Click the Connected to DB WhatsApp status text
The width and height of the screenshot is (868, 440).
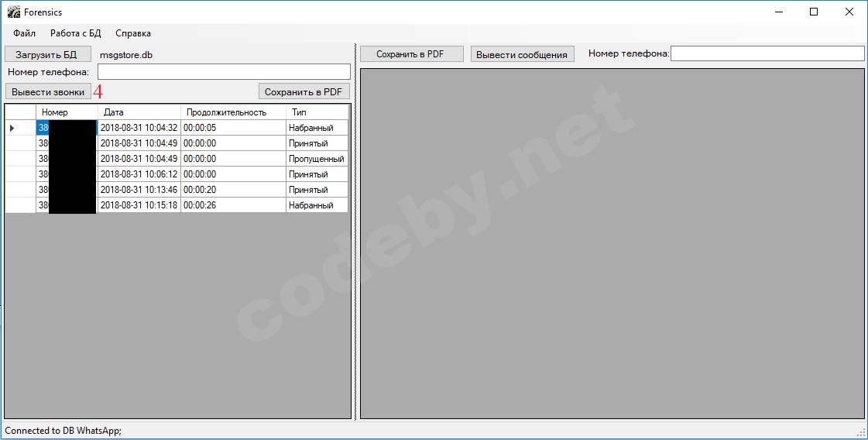63,431
